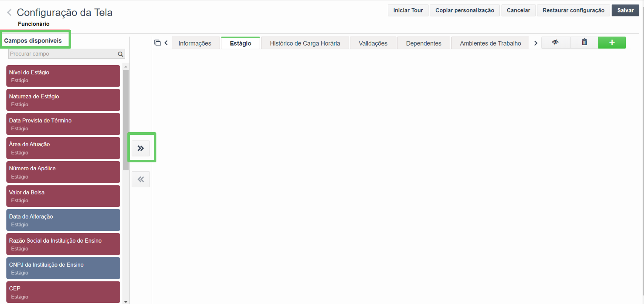Select the CNPJ da Instituição de Ensino field
The width and height of the screenshot is (644, 304).
pyautogui.click(x=63, y=269)
